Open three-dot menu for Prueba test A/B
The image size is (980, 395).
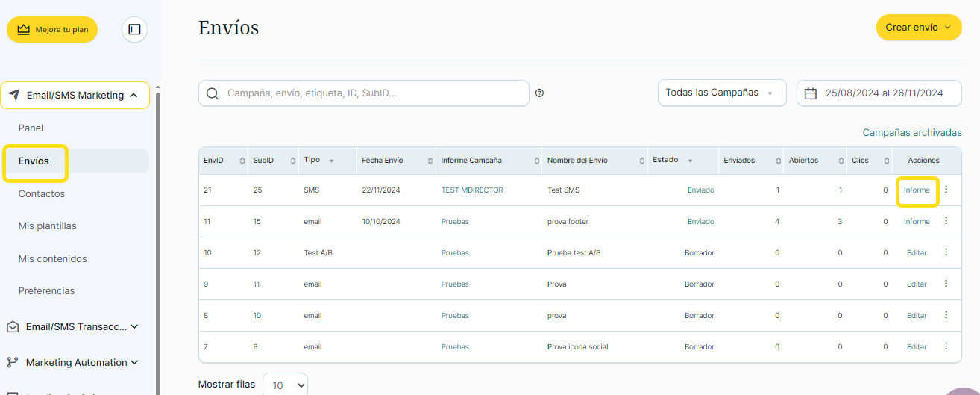coord(946,252)
